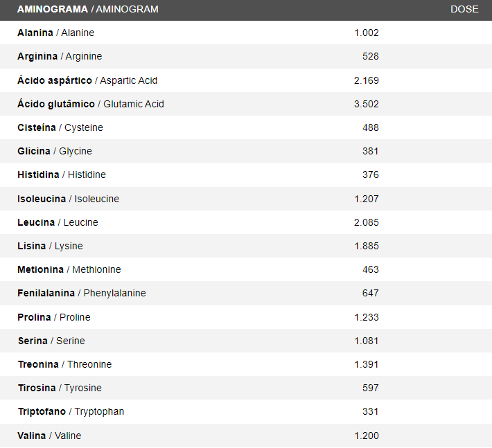Click the Triptofano / Tryptophan row label
492x448 pixels.
click(x=71, y=411)
